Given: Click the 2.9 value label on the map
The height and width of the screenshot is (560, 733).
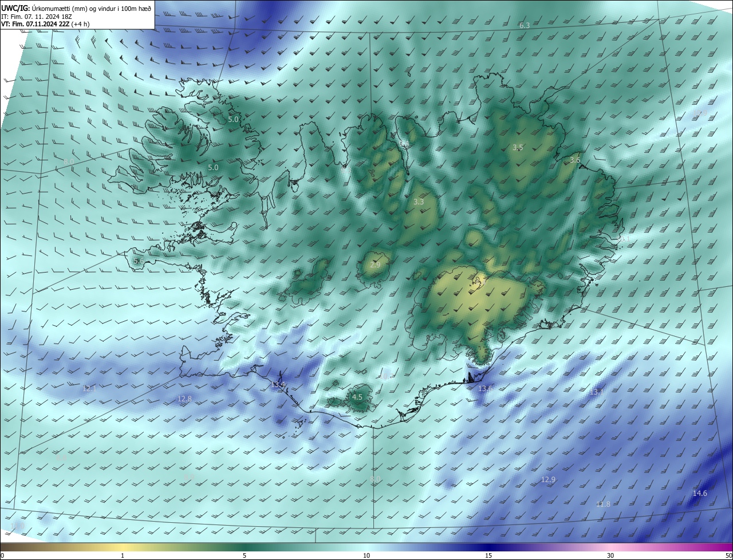Looking at the screenshot, I should [x=375, y=265].
